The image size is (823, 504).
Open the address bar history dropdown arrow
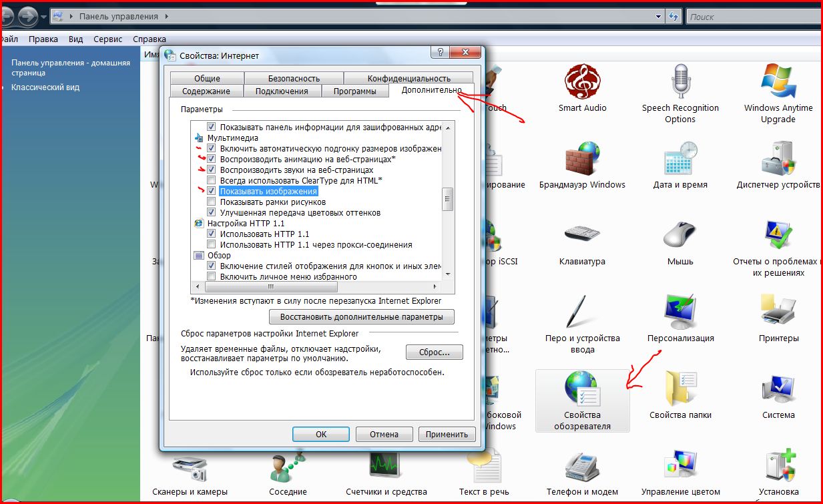658,16
